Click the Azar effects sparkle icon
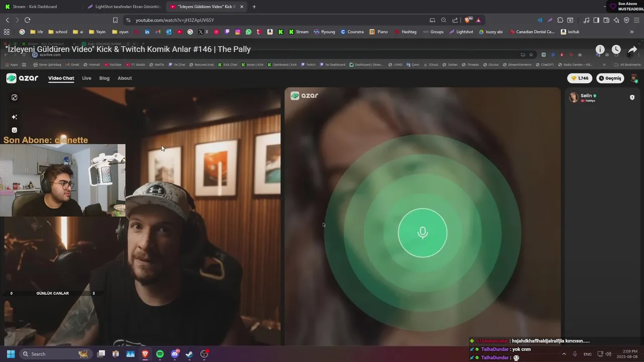The height and width of the screenshot is (362, 644). point(14,117)
